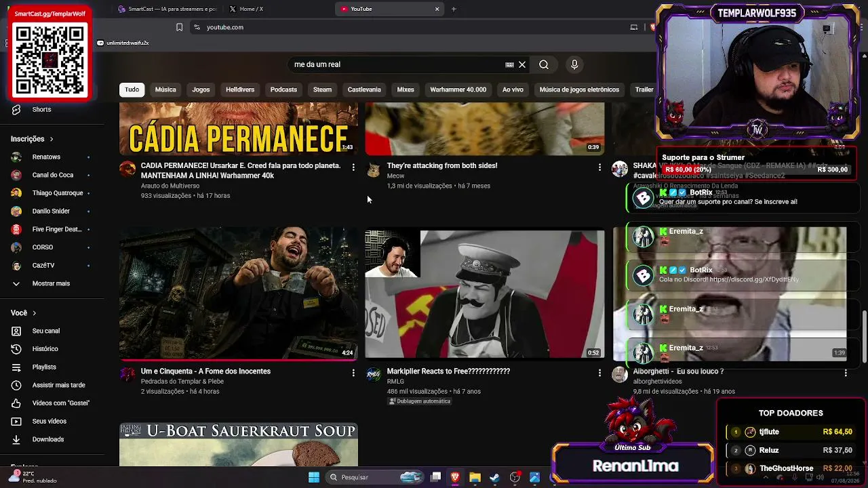Open Histórico in the sidebar
The width and height of the screenshot is (868, 488).
[x=52, y=349]
